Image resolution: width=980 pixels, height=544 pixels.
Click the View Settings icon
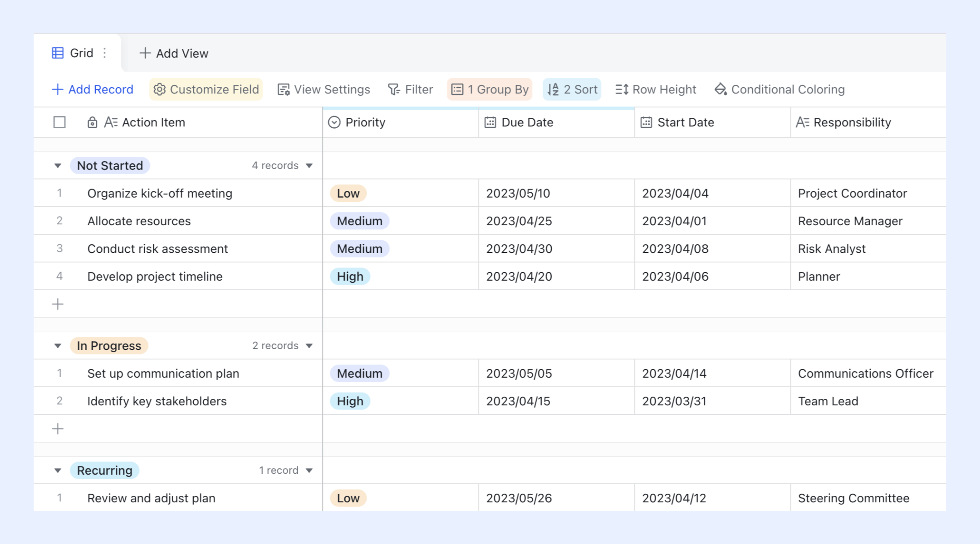(x=284, y=89)
